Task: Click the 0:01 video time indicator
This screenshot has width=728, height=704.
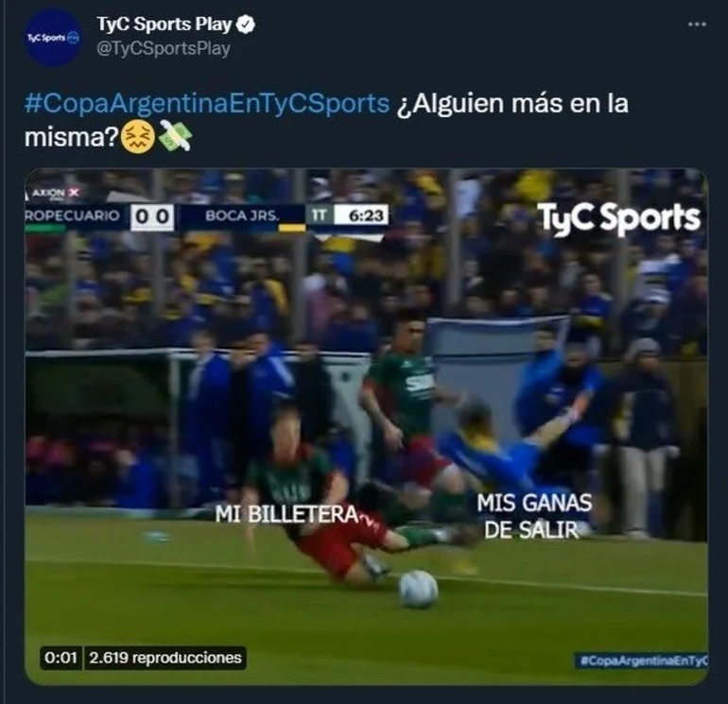Action: click(x=61, y=658)
